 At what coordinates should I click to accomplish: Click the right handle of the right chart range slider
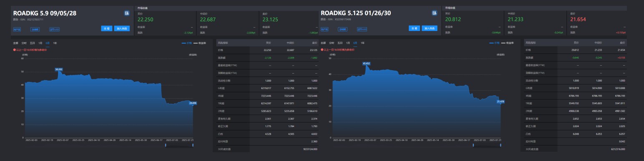[501, 145]
